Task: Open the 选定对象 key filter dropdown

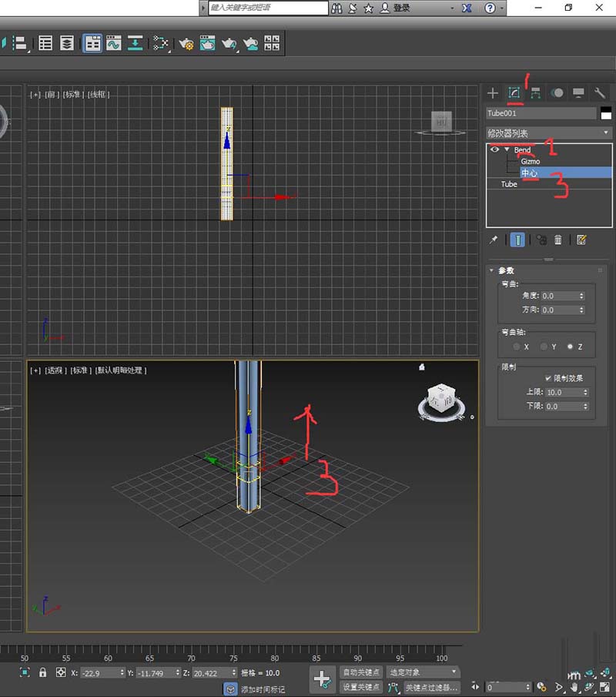Action: click(x=423, y=672)
